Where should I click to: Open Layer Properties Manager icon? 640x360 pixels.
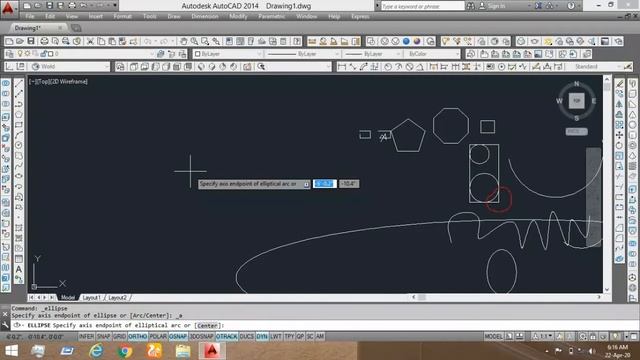[10, 54]
